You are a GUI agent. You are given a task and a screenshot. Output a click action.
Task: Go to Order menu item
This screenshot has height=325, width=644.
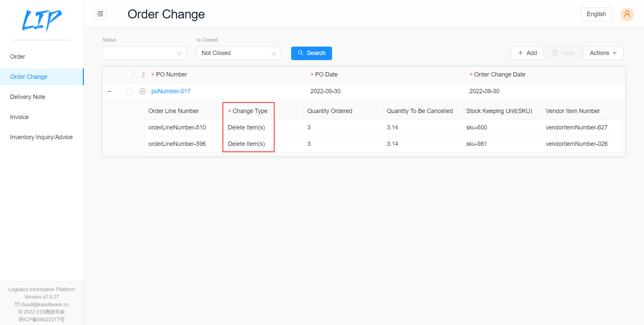click(42, 57)
